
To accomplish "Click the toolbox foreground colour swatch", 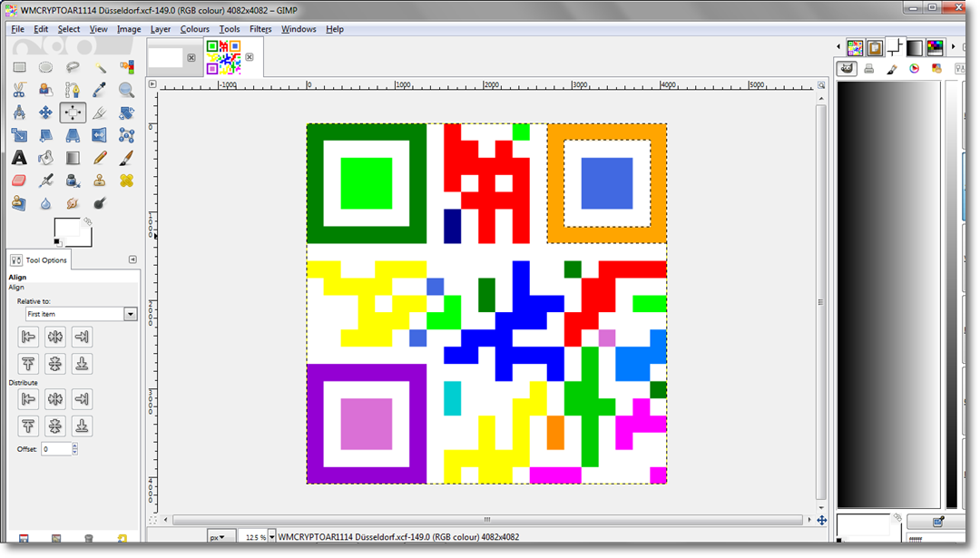I will tap(66, 228).
